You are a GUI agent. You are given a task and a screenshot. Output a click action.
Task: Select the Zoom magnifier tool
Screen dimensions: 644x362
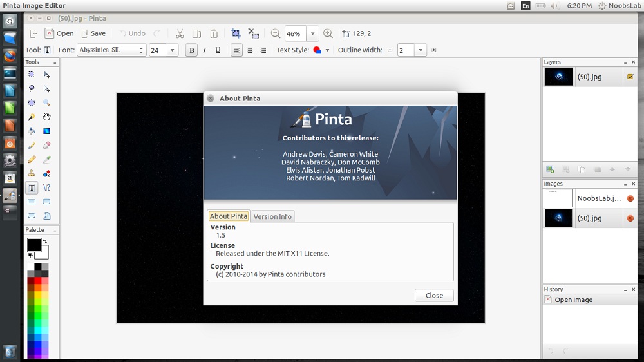pyautogui.click(x=46, y=102)
